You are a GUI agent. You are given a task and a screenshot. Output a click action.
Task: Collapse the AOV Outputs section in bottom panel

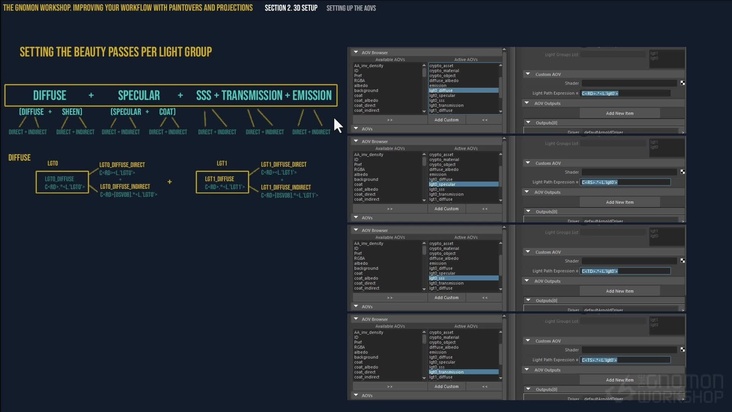pyautogui.click(x=528, y=370)
